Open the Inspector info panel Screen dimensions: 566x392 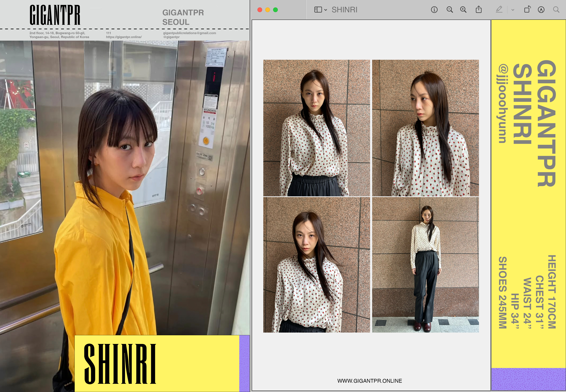434,10
